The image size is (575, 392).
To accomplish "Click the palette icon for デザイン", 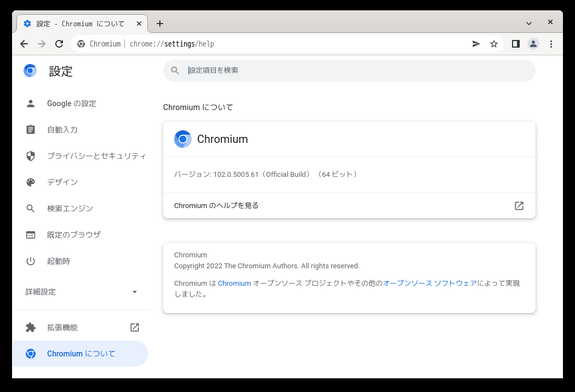I will [31, 182].
